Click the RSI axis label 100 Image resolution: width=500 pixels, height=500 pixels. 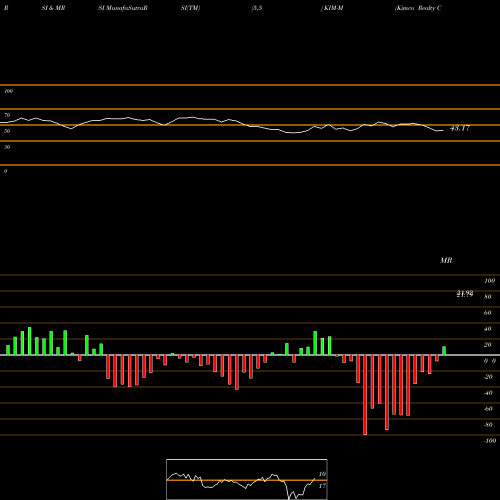[x=8, y=91]
